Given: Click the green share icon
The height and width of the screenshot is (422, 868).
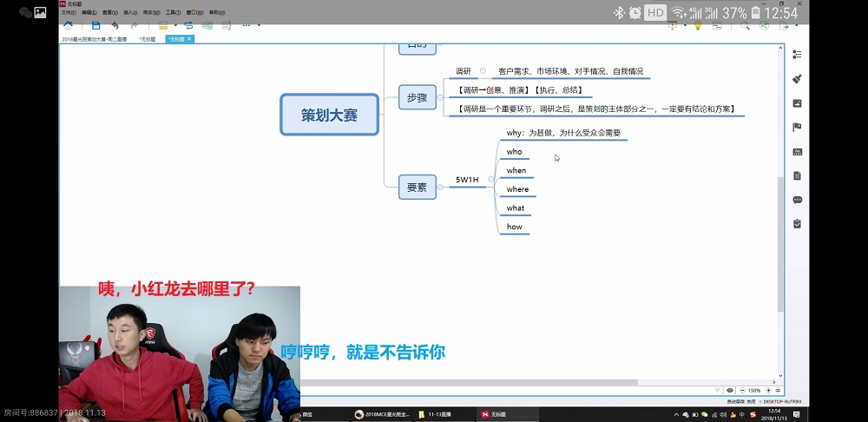Looking at the screenshot, I should tap(765, 25).
